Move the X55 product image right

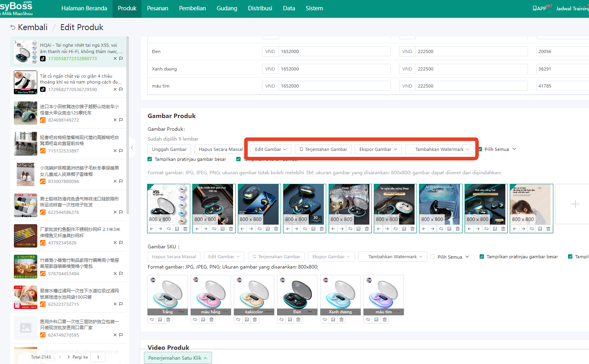(x=160, y=229)
